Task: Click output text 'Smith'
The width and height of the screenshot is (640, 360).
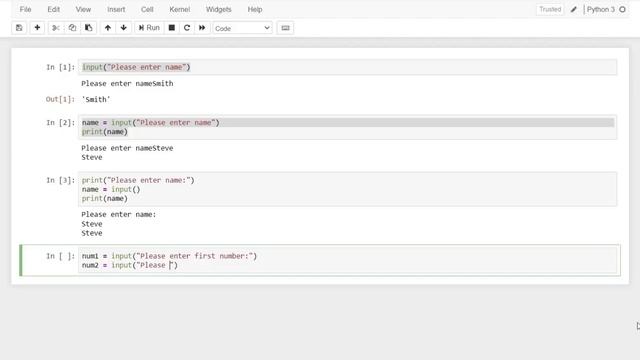Action: pos(96,99)
